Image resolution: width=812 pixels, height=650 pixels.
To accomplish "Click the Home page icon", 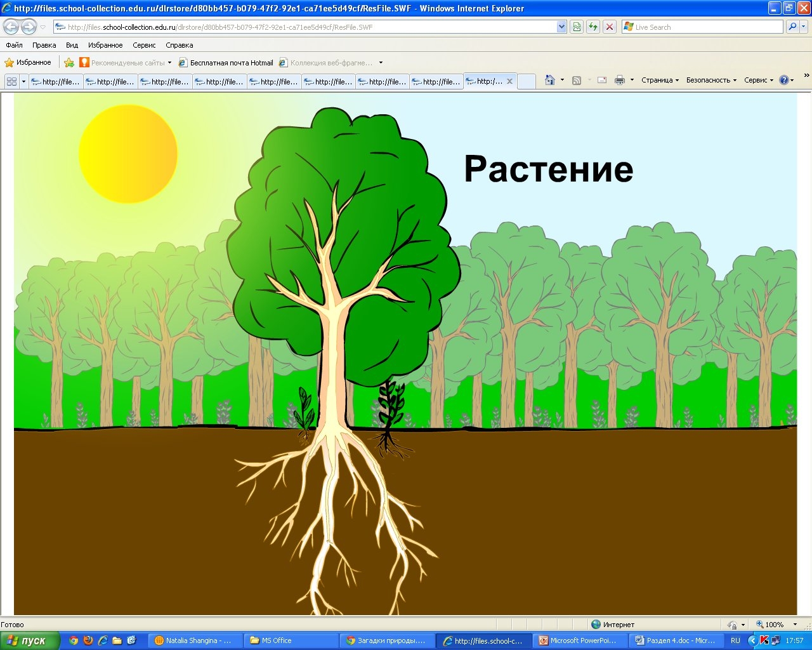I will pos(550,80).
